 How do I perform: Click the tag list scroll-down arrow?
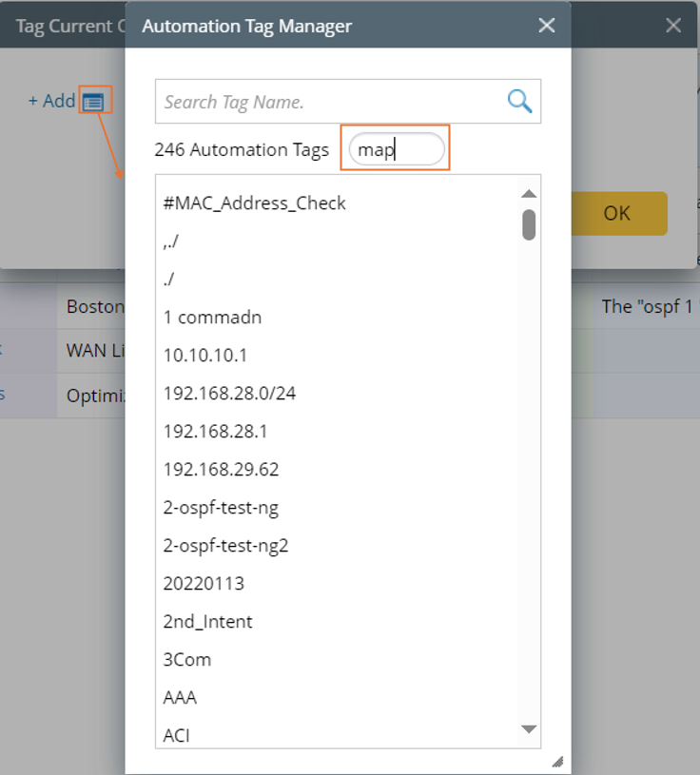[530, 729]
